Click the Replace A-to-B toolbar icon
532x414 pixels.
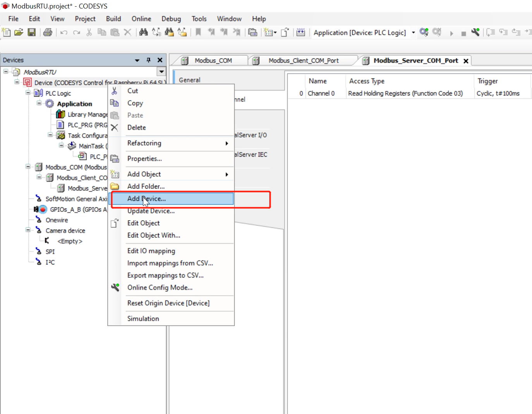(x=156, y=33)
